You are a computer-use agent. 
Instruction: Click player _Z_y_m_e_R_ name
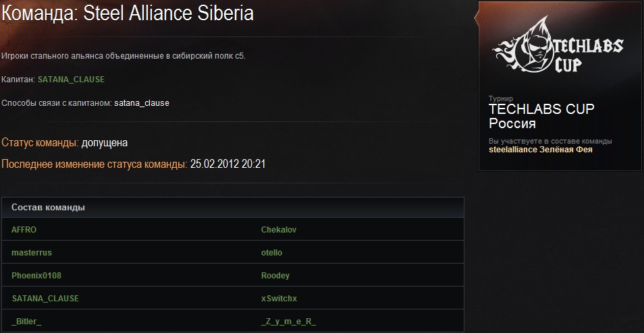pos(289,322)
